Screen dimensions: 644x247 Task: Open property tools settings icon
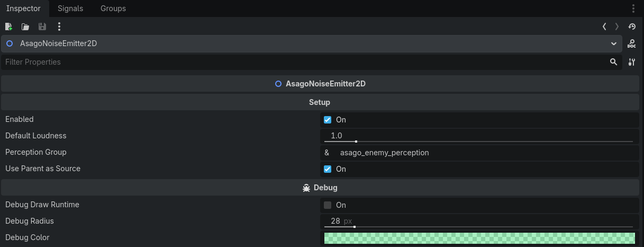point(632,62)
